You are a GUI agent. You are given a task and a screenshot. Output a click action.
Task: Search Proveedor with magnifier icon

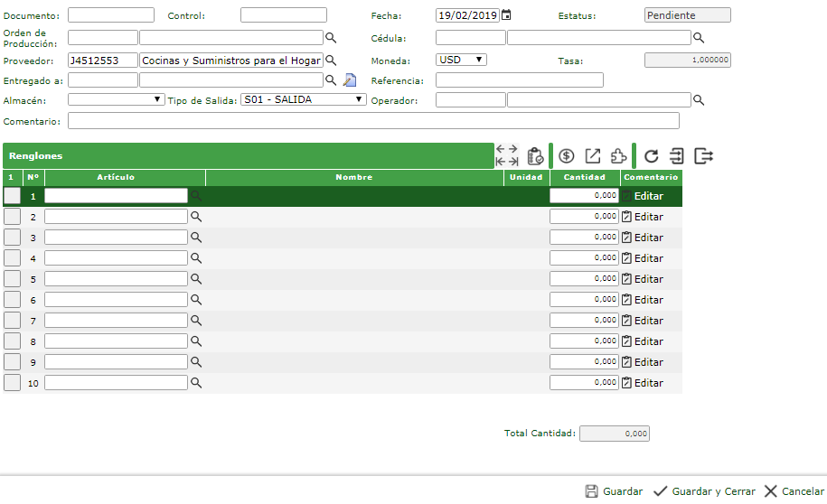[x=331, y=61]
